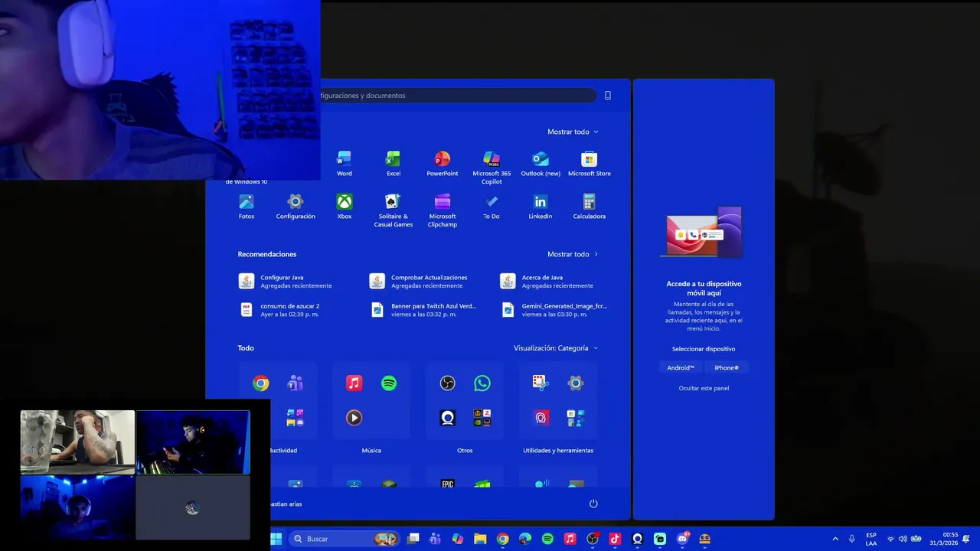
Task: Open Task View on the taskbar
Action: pos(413,539)
